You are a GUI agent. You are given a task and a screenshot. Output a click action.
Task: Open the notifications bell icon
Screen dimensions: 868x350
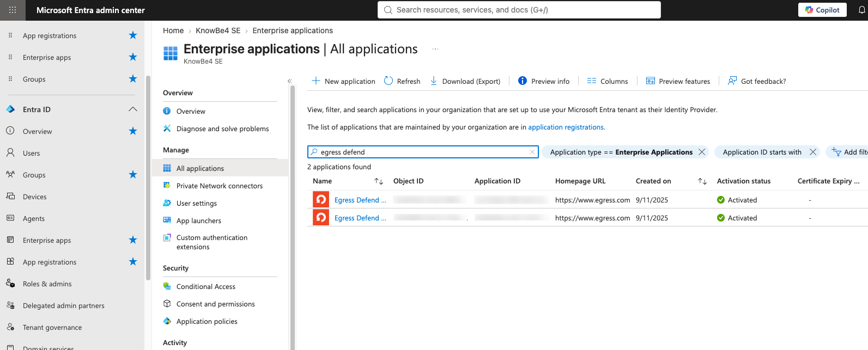coord(862,10)
